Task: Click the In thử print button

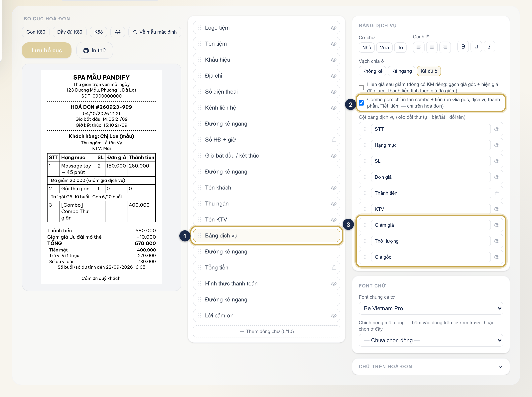Action: [x=95, y=50]
